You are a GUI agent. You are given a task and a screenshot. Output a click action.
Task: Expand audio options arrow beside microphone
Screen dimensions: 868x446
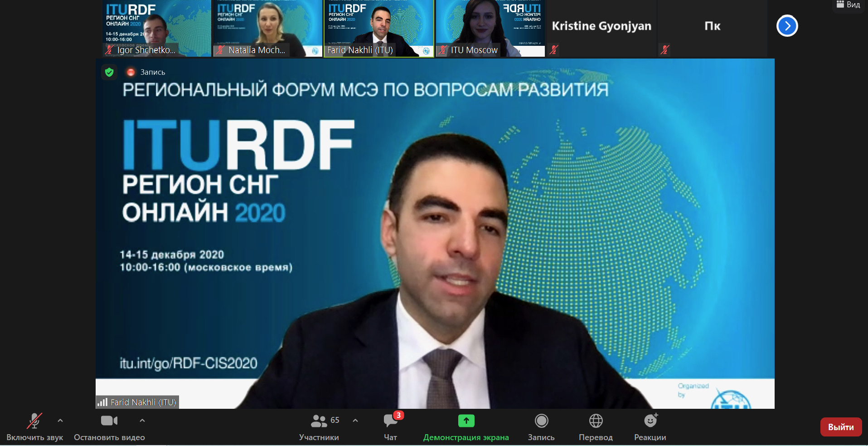click(x=60, y=421)
